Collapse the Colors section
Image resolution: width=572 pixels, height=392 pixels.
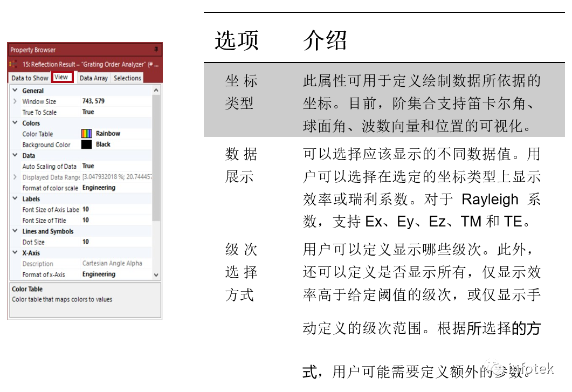coord(15,122)
